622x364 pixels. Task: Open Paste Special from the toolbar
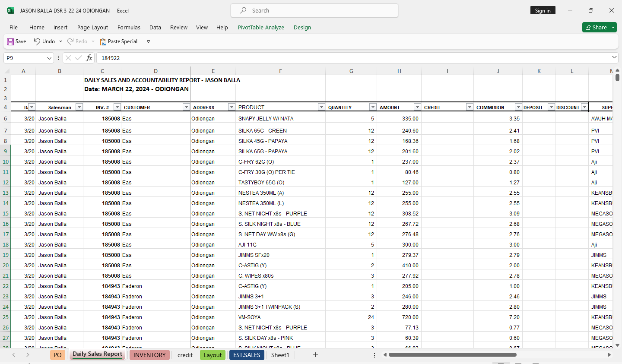119,41
